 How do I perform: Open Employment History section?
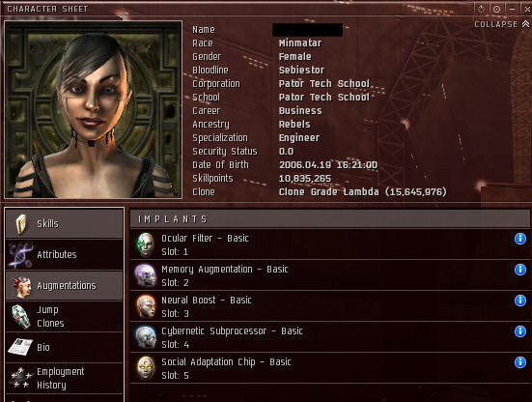(65, 378)
